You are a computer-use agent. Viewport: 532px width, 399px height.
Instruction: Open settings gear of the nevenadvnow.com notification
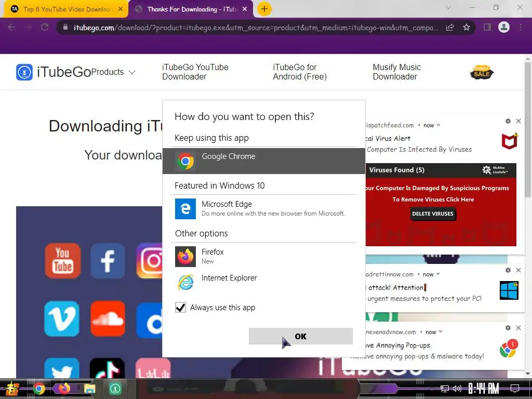coord(508,328)
